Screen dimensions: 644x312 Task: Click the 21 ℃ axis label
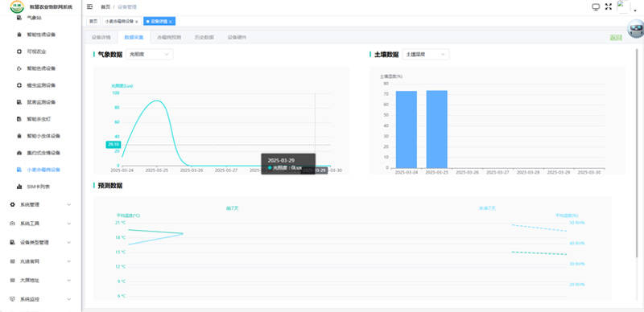click(121, 223)
